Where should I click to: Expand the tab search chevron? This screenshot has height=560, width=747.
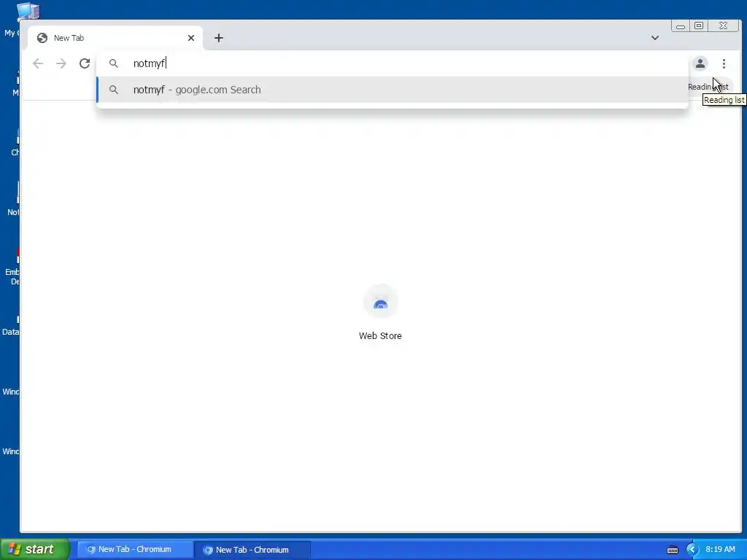[655, 38]
